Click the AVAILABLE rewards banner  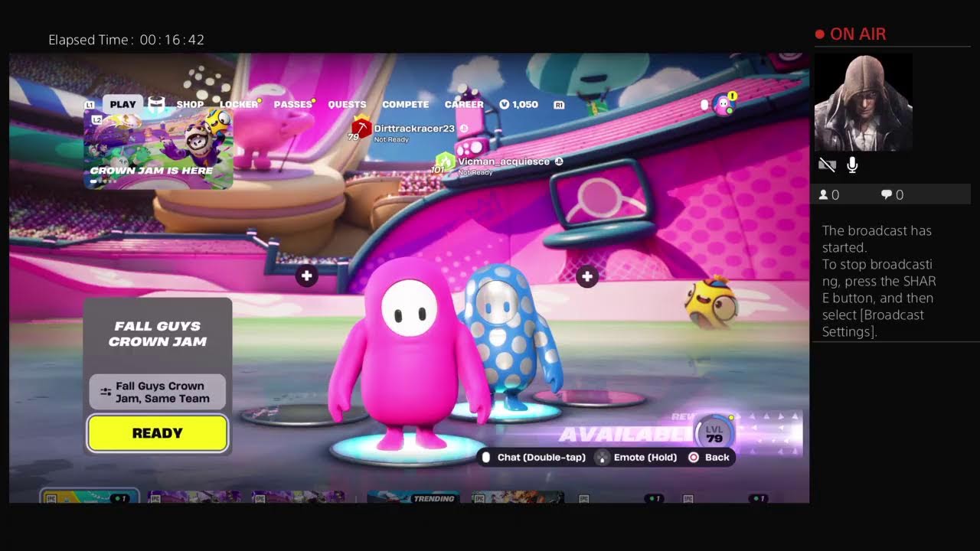(624, 435)
